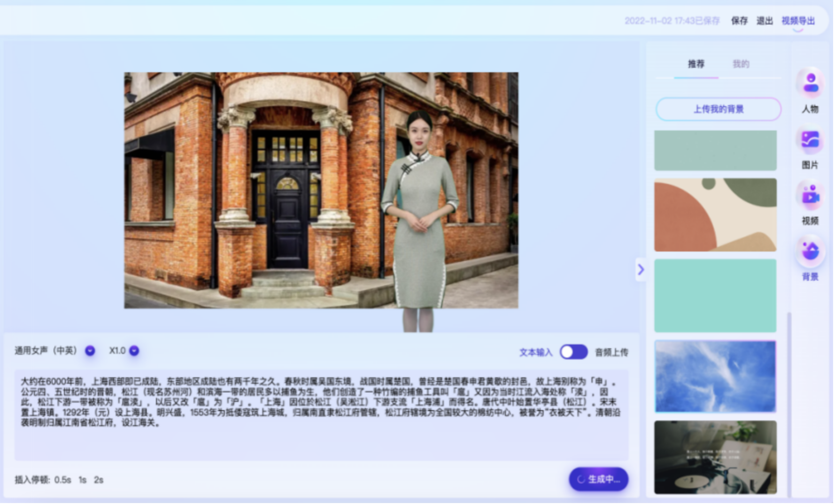
Task: Select the sage green solid background swatch
Action: [715, 150]
